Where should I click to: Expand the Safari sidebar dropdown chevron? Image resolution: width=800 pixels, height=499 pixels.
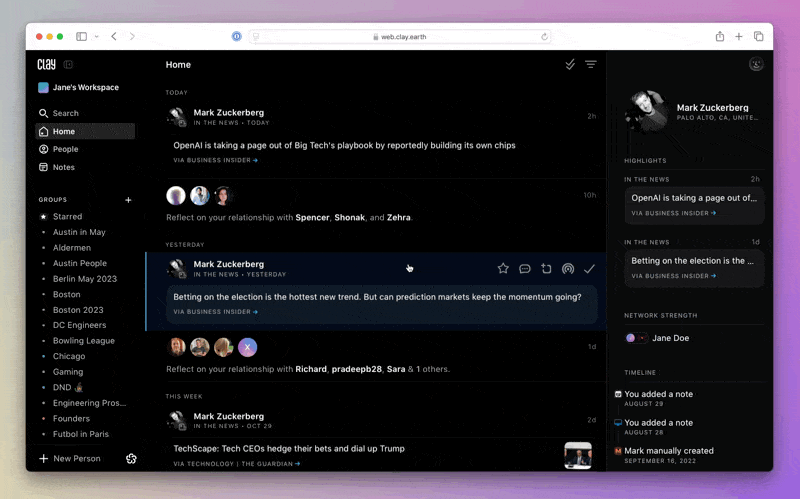tap(96, 36)
